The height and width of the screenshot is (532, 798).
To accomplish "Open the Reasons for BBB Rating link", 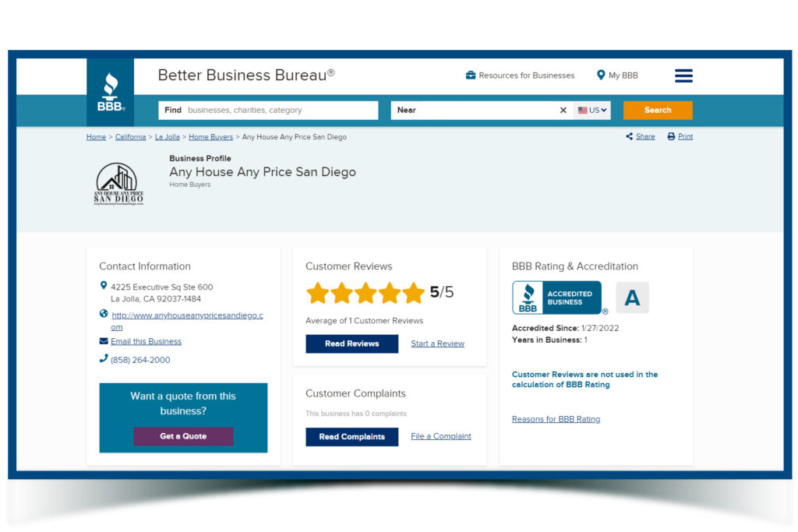I will click(556, 419).
